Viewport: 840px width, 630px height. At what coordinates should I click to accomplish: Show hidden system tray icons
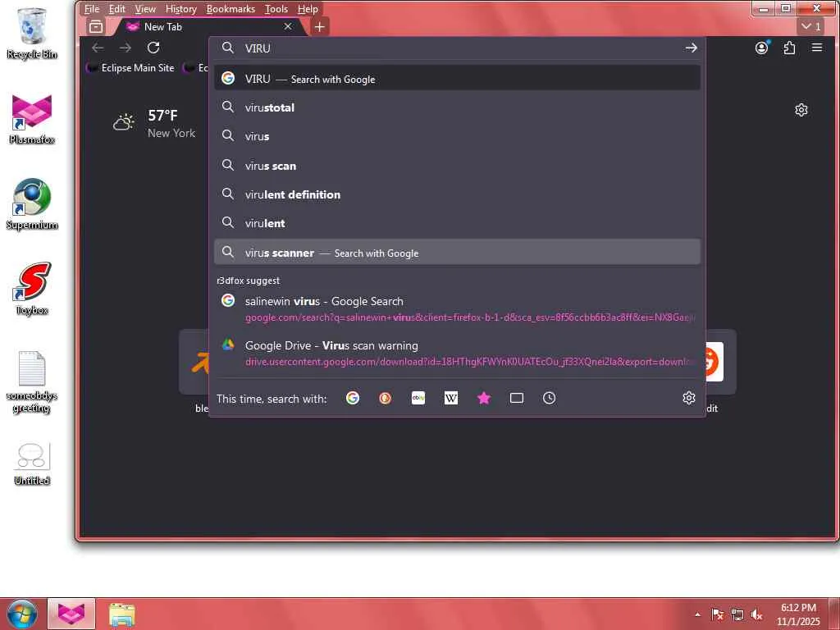[697, 614]
